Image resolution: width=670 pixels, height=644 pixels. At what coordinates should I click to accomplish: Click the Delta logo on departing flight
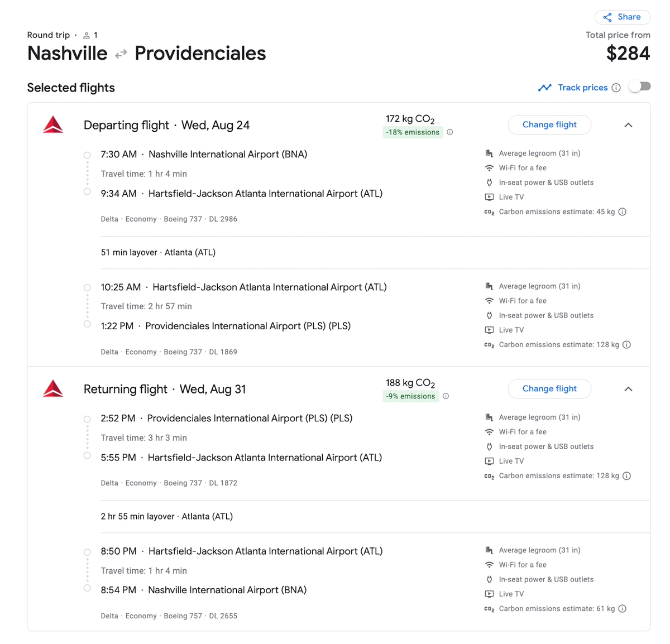click(x=53, y=125)
